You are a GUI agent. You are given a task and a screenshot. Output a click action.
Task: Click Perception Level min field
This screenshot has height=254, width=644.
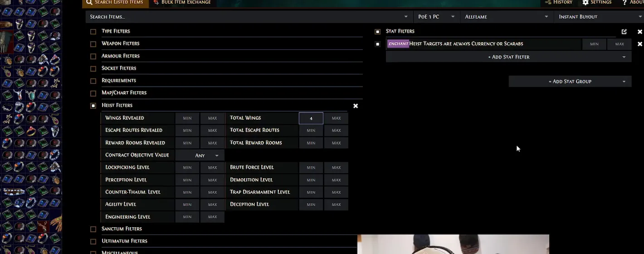pos(187,180)
